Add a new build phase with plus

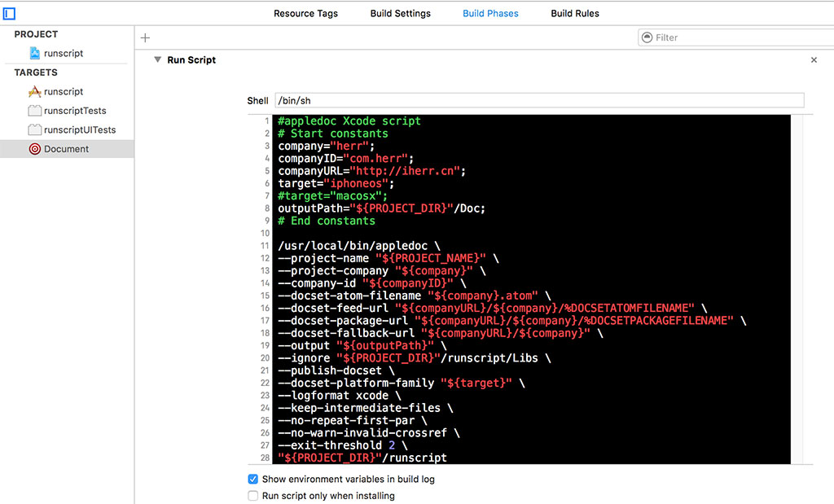click(x=145, y=37)
